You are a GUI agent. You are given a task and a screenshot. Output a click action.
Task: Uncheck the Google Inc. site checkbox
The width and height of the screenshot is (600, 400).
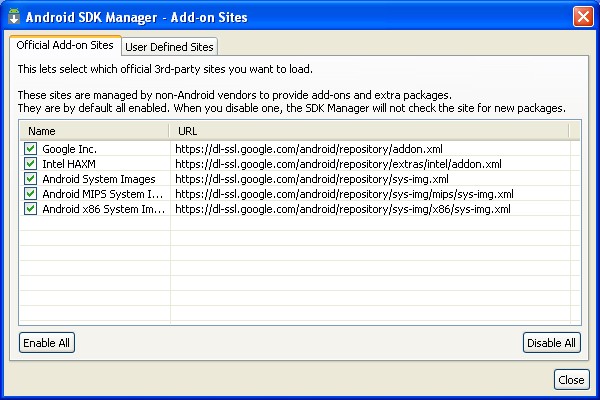30,149
